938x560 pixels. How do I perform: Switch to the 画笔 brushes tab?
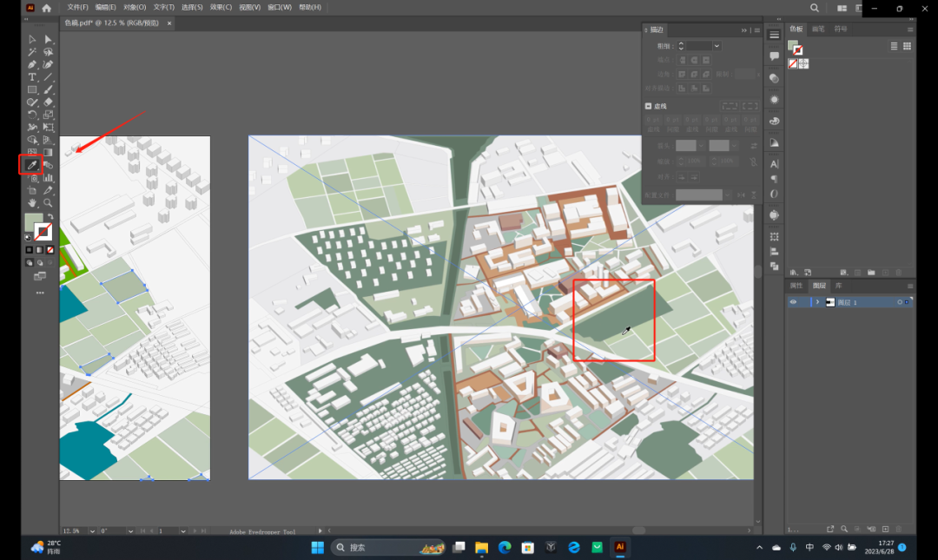tap(818, 29)
